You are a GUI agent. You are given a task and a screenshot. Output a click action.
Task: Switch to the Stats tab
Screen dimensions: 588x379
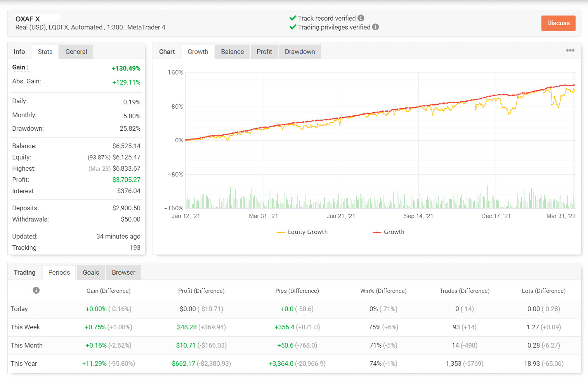(x=45, y=52)
